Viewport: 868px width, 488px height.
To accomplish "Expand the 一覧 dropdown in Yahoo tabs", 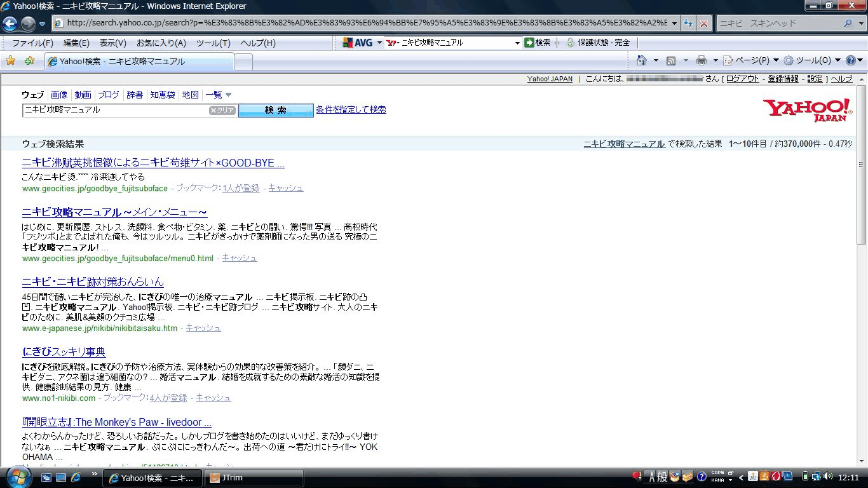I will (218, 95).
